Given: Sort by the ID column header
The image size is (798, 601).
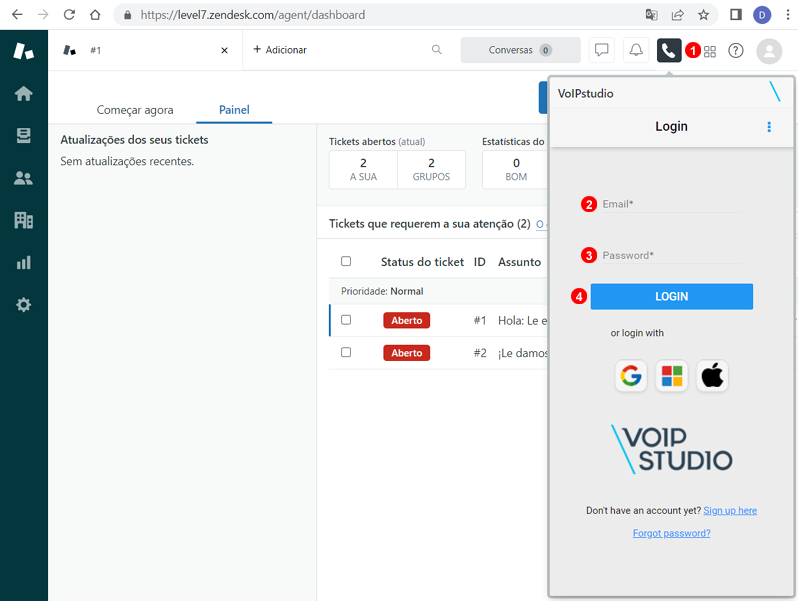Looking at the screenshot, I should tap(479, 262).
